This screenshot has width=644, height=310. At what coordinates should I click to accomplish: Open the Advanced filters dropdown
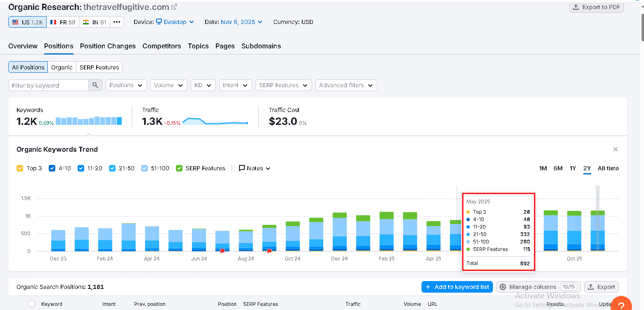(x=346, y=85)
